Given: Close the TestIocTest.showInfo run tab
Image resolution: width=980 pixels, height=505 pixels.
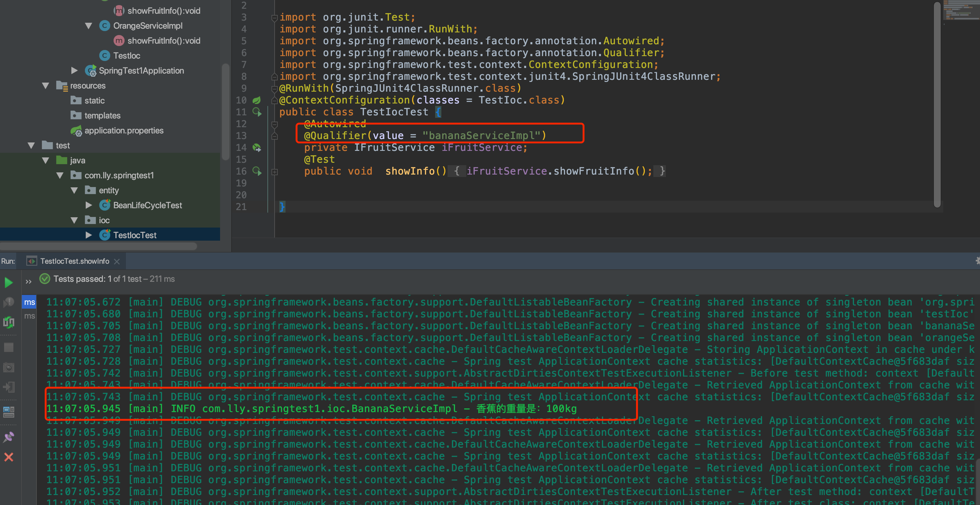Looking at the screenshot, I should (x=117, y=262).
